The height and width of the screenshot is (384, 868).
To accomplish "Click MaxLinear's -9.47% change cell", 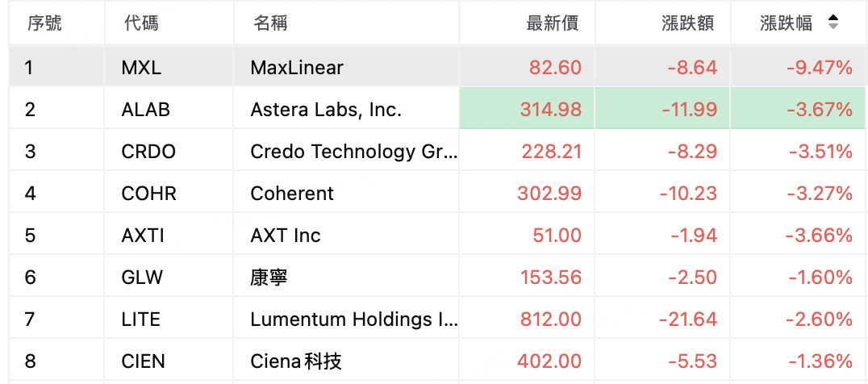I will (798, 66).
